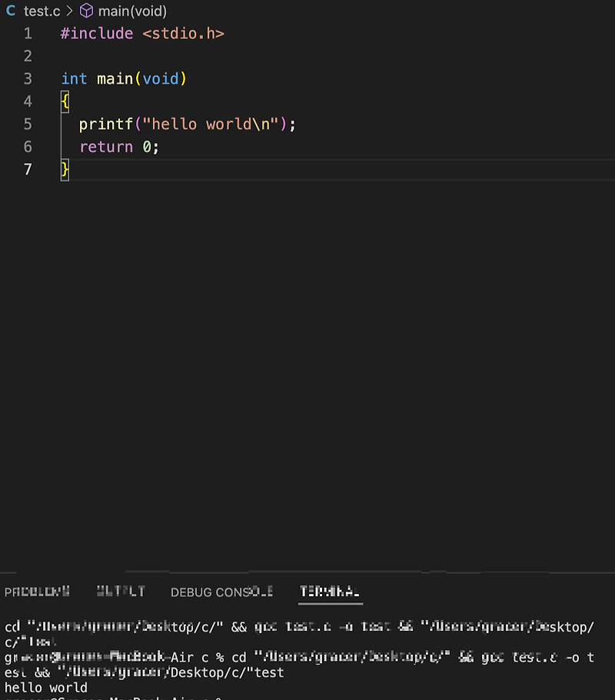The height and width of the screenshot is (700, 615).
Task: Click line number 7 at the closing brace
Action: [x=28, y=169]
